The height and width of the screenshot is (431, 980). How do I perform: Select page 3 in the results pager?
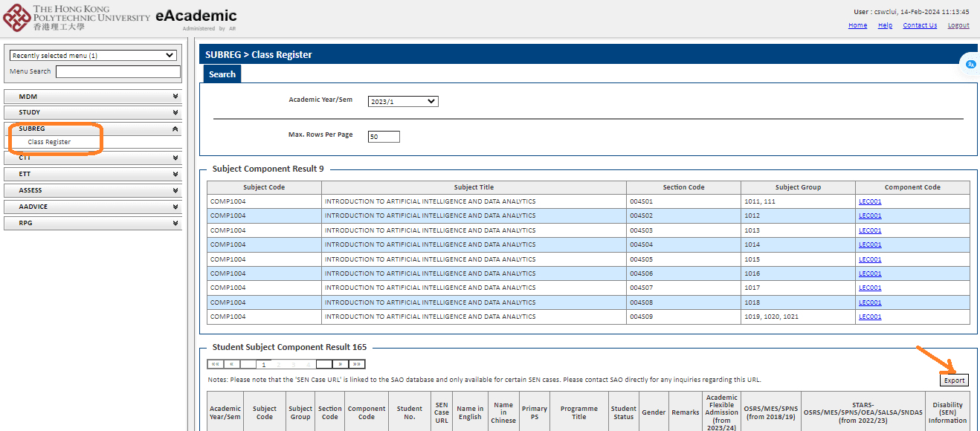(294, 365)
